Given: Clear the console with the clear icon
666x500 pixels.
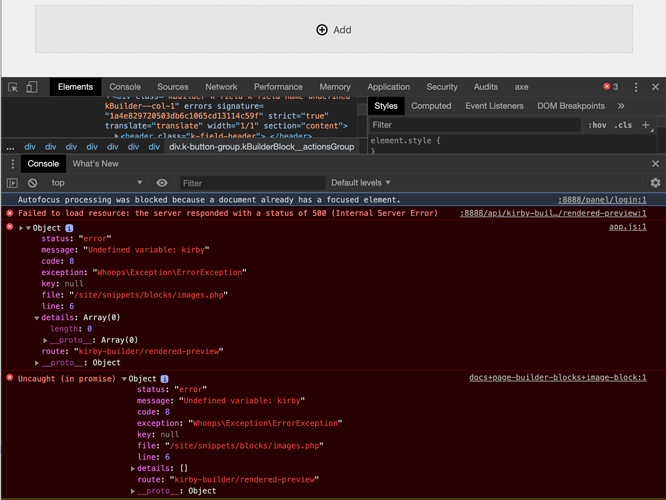Looking at the screenshot, I should click(x=32, y=183).
